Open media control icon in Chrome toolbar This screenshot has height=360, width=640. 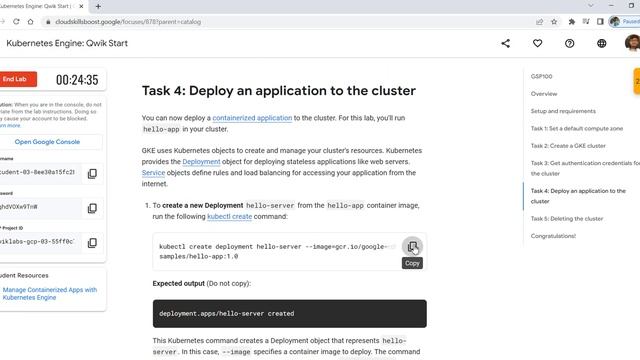(586, 22)
